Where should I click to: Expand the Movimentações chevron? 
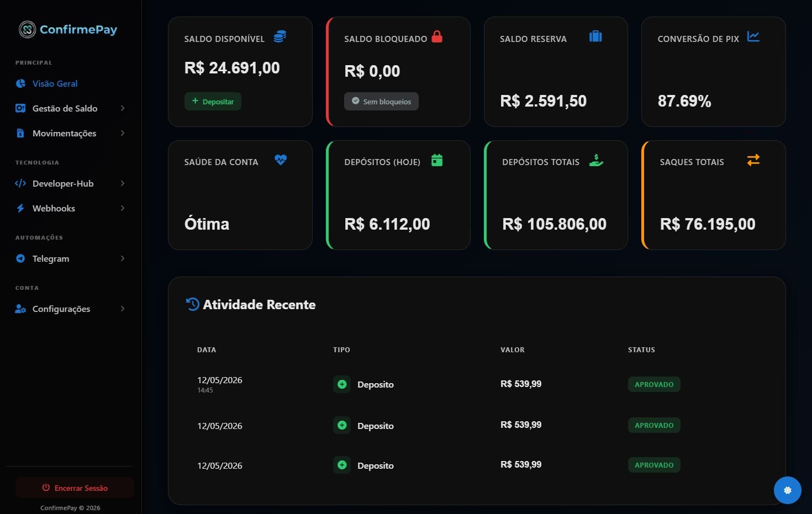(x=123, y=133)
